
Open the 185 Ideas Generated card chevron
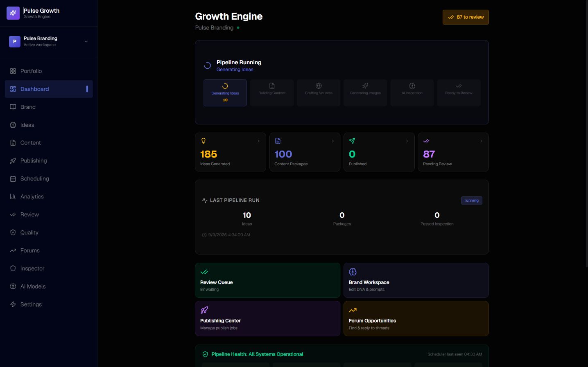point(258,141)
